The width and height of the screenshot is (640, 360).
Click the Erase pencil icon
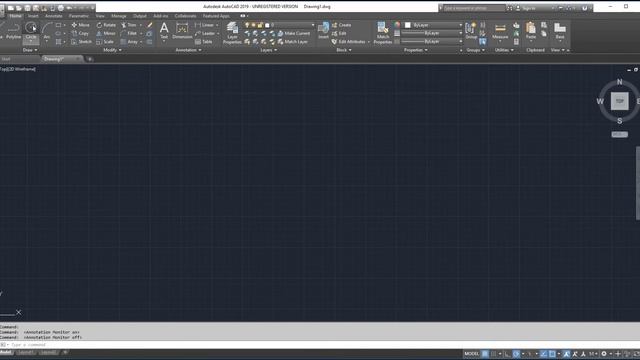[x=150, y=25]
